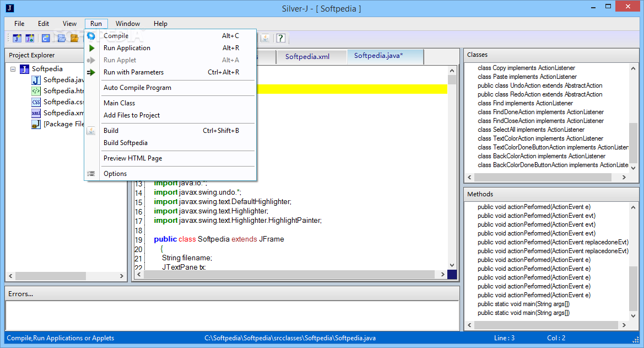Screen dimensions: 644x348
Task: Select Add Files to Project
Action: 170,116
